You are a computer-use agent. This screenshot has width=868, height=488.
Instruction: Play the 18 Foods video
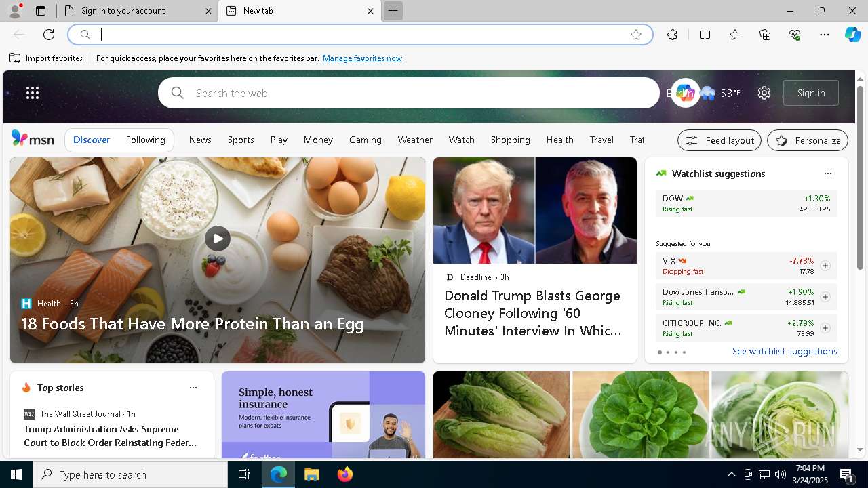tap(218, 239)
